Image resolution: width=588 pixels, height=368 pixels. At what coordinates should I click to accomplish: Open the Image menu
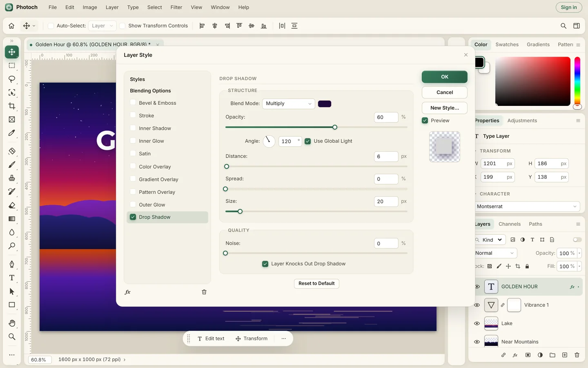90,7
